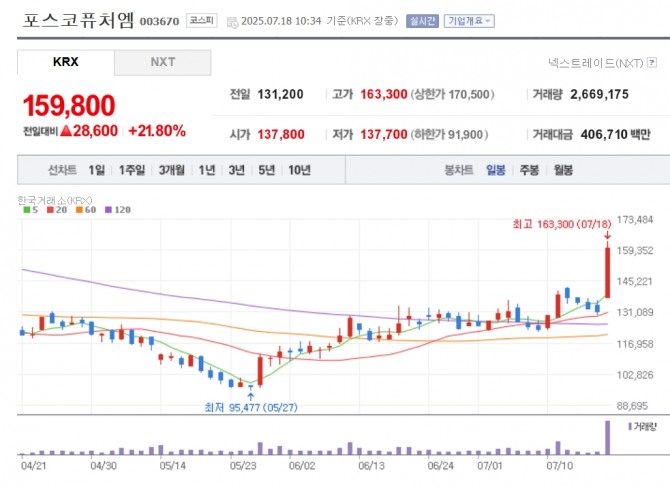Image resolution: width=670 pixels, height=487 pixels.
Task: Click the 실시간 button
Action: pos(422,21)
